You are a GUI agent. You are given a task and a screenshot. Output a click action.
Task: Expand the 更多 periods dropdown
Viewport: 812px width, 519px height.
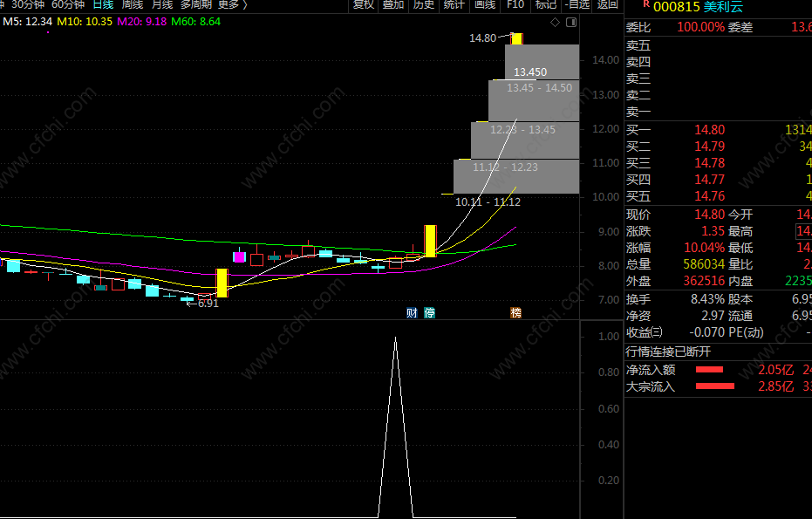[x=231, y=4]
